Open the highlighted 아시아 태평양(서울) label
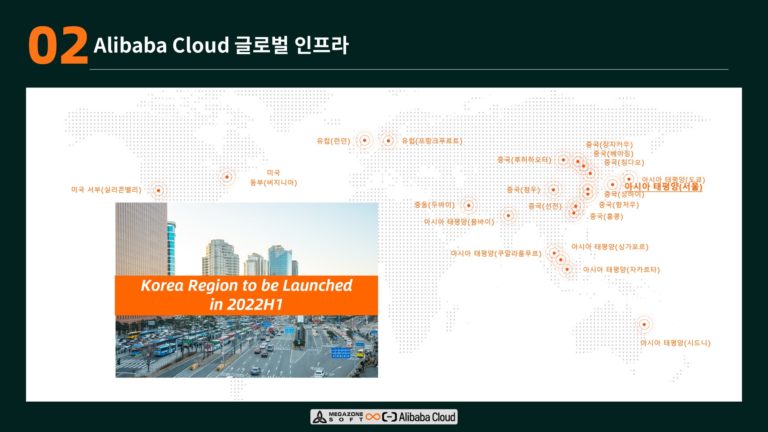The height and width of the screenshot is (432, 768). coord(663,186)
